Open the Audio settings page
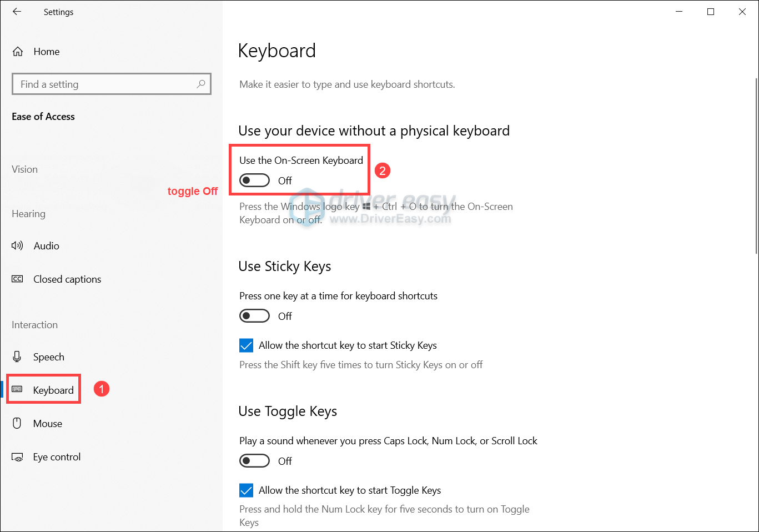The height and width of the screenshot is (532, 759). [x=46, y=245]
